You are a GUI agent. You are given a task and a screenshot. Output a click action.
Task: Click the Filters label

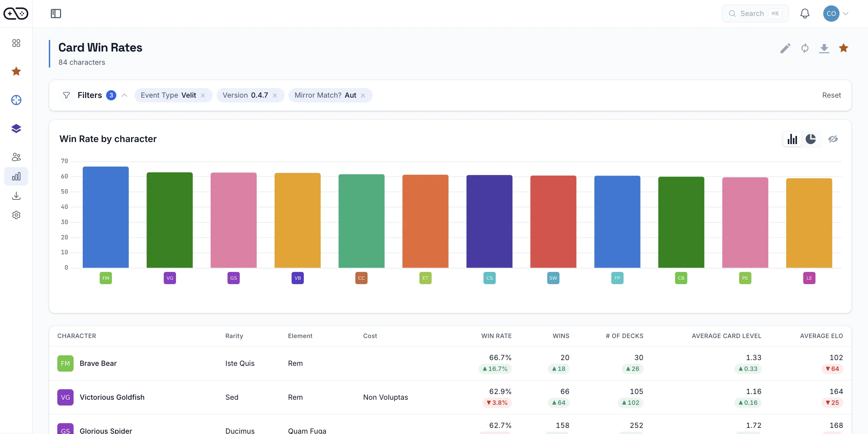pos(90,95)
